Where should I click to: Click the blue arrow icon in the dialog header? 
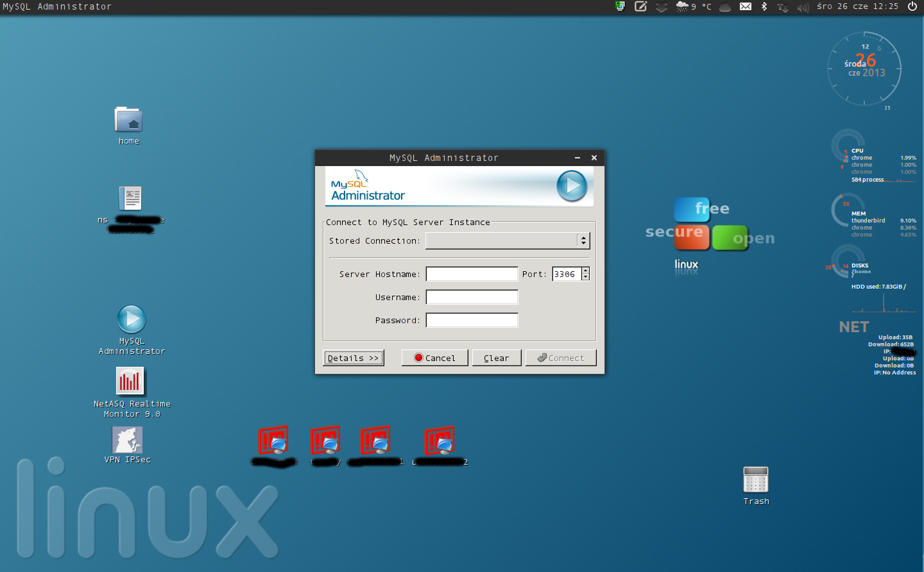(571, 186)
